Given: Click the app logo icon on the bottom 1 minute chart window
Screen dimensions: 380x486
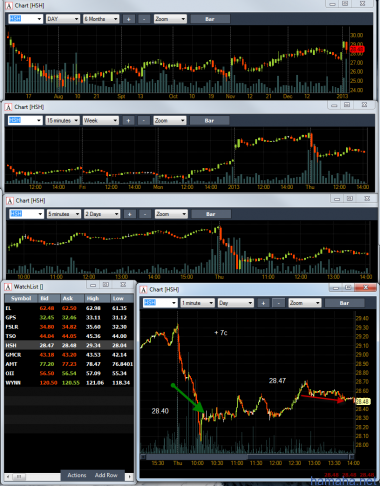Looking at the screenshot, I should click(x=144, y=289).
